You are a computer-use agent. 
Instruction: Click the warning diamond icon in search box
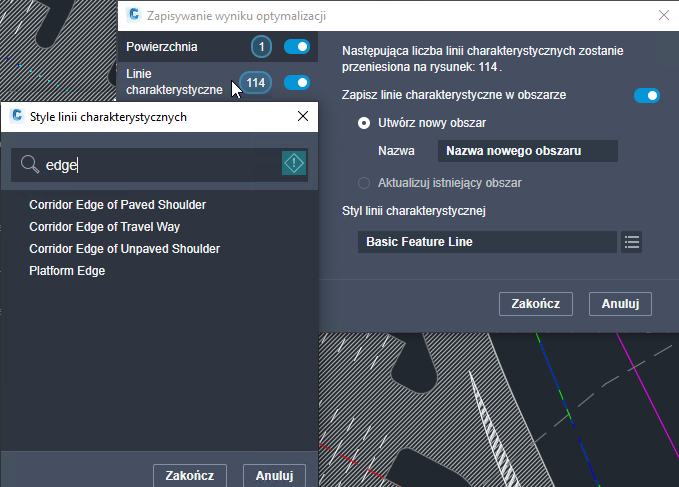click(294, 163)
